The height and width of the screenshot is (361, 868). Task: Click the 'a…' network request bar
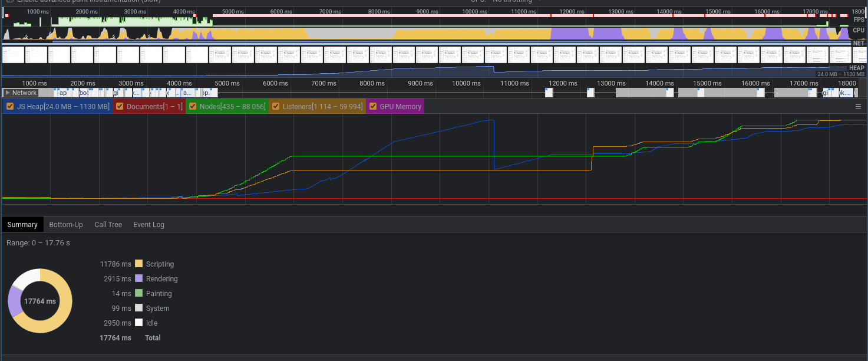pos(187,93)
